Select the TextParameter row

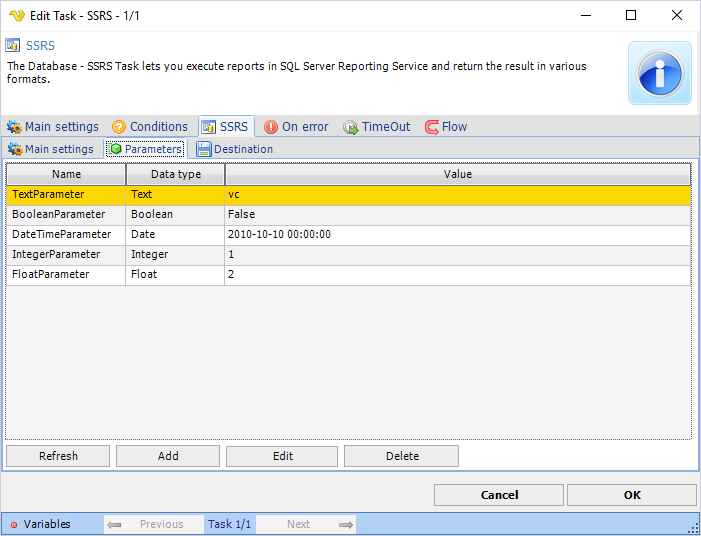pos(349,195)
